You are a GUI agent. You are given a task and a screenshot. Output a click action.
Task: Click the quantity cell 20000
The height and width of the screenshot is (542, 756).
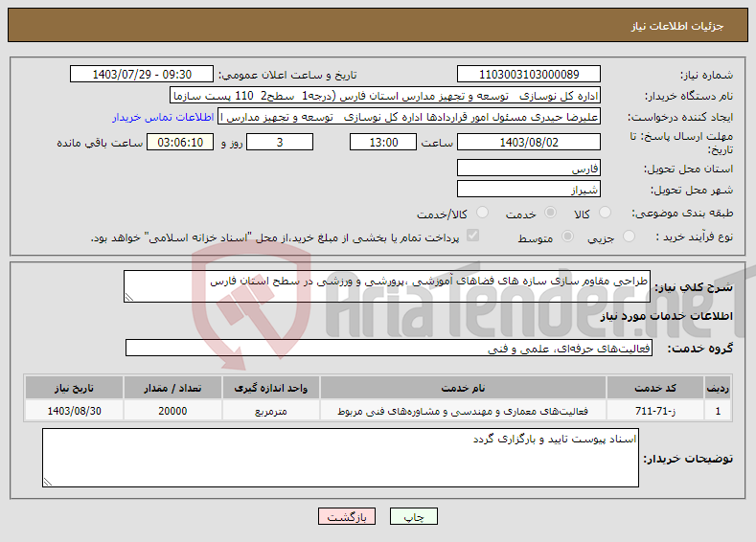point(172,411)
